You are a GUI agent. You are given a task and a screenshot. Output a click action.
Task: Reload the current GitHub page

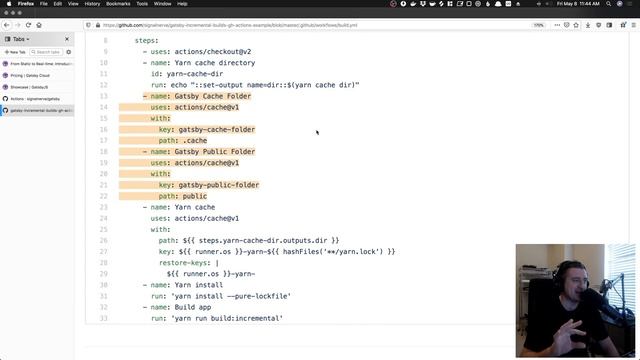28,25
